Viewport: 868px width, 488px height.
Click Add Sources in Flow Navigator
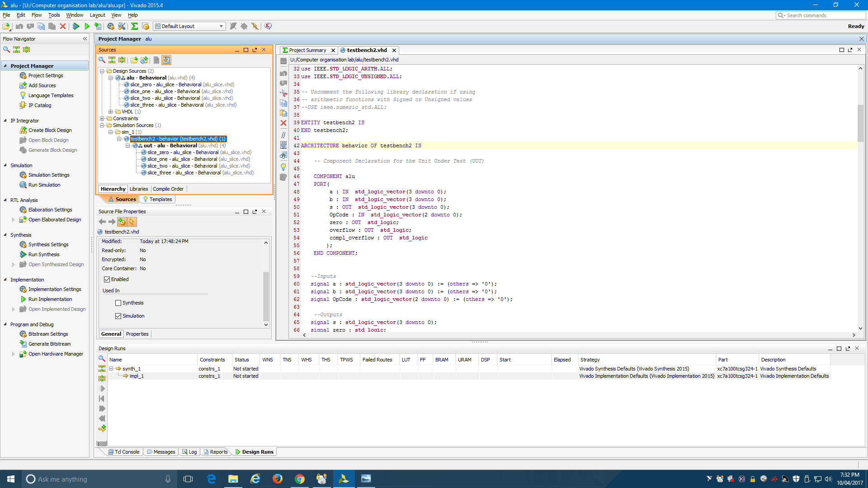click(x=42, y=85)
